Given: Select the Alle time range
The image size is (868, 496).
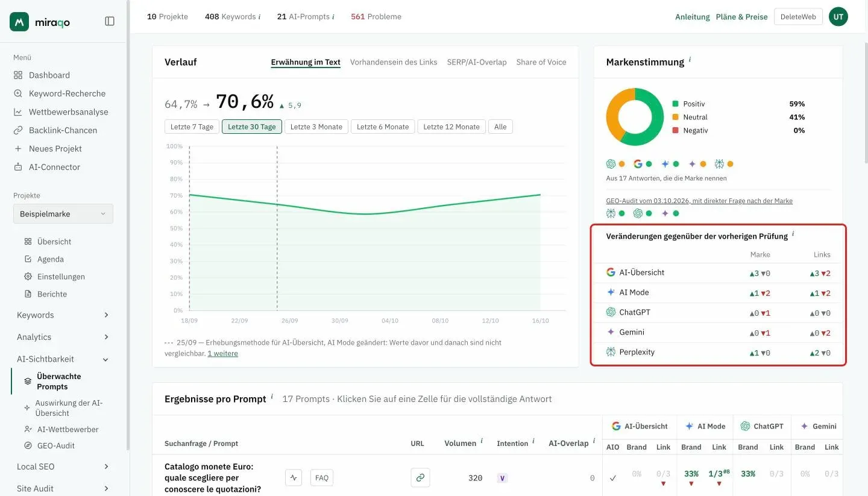Looking at the screenshot, I should 500,127.
